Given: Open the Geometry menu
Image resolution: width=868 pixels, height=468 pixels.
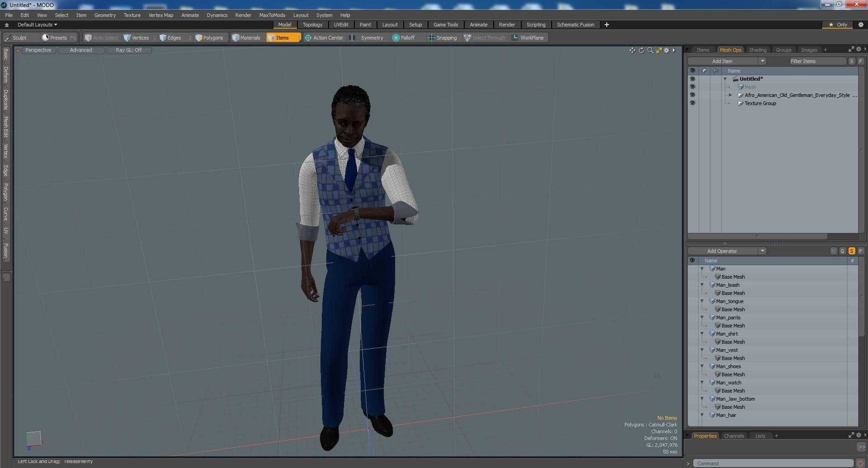Looking at the screenshot, I should pos(105,15).
